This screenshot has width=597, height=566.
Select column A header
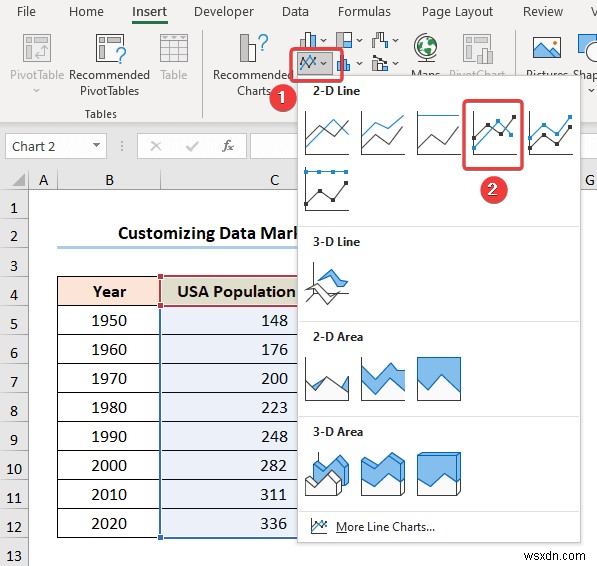43,180
